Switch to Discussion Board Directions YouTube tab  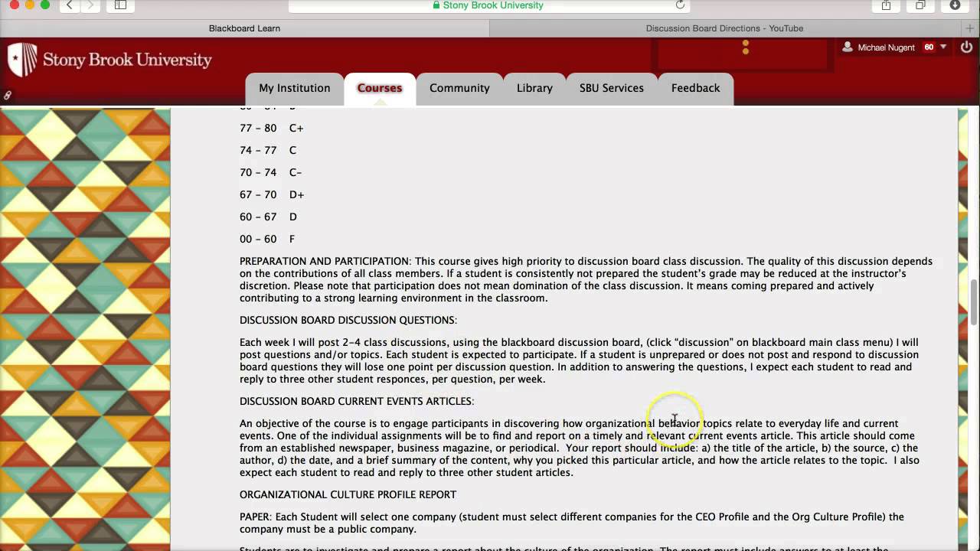[724, 28]
